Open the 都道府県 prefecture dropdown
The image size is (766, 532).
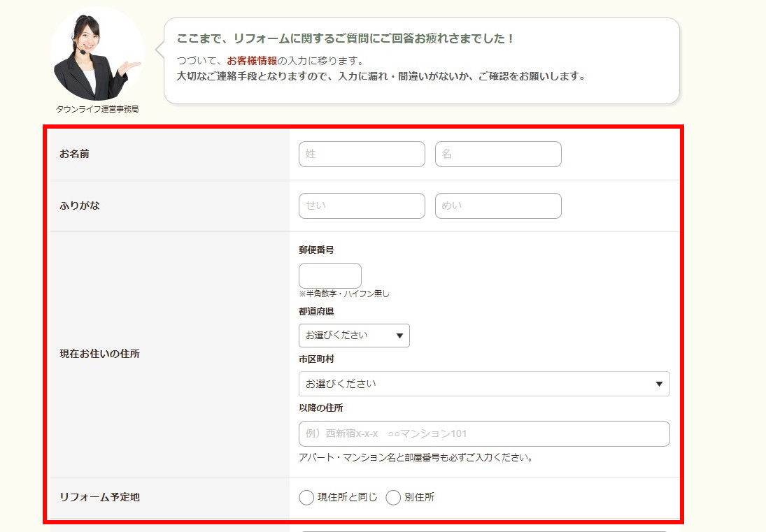click(x=354, y=336)
